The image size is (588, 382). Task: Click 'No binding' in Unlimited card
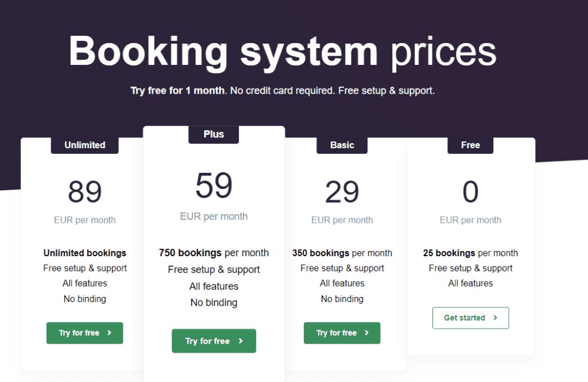click(85, 299)
